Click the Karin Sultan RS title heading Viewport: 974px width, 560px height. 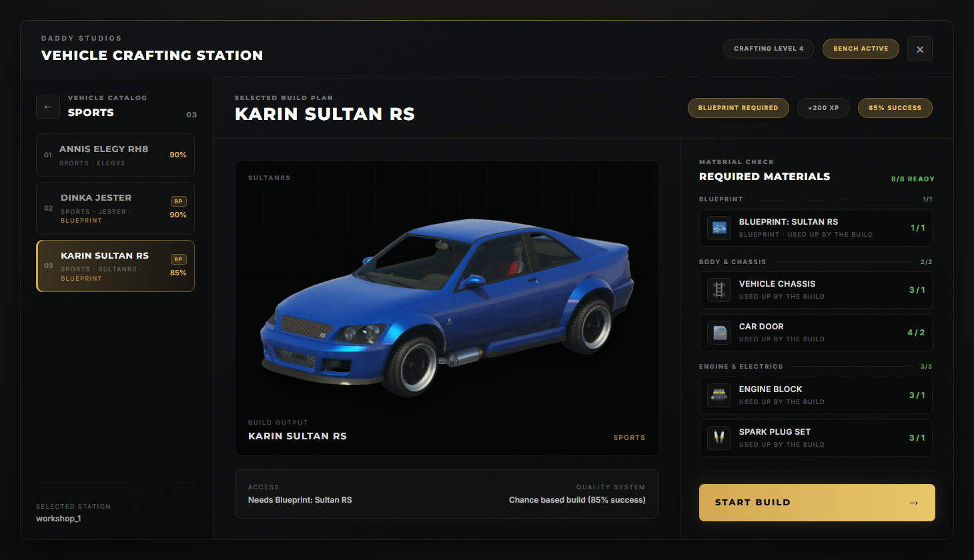[325, 114]
